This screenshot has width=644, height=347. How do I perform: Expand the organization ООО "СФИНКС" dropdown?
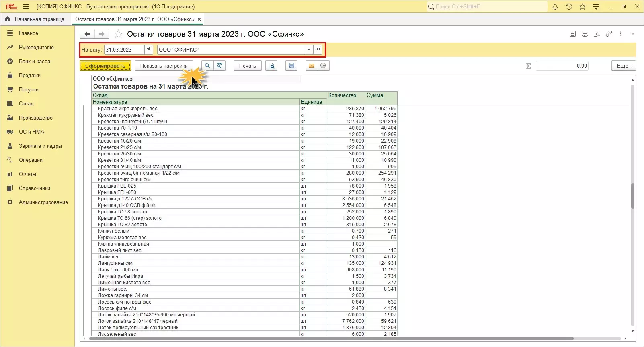[x=309, y=50]
